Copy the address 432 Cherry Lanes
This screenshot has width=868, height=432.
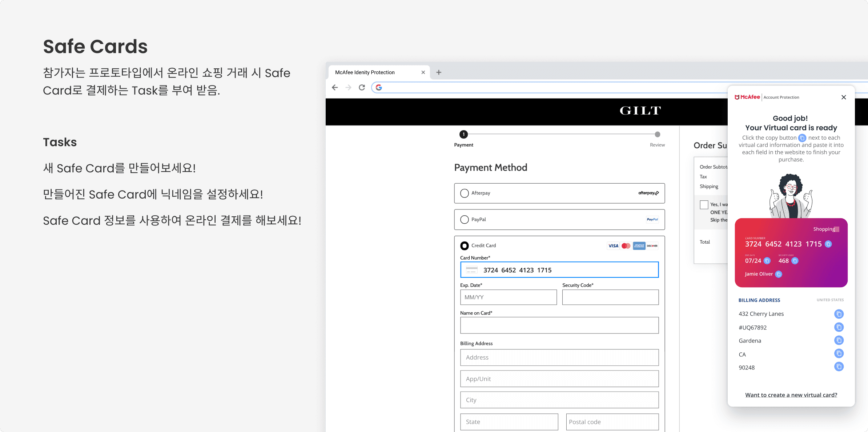point(839,314)
